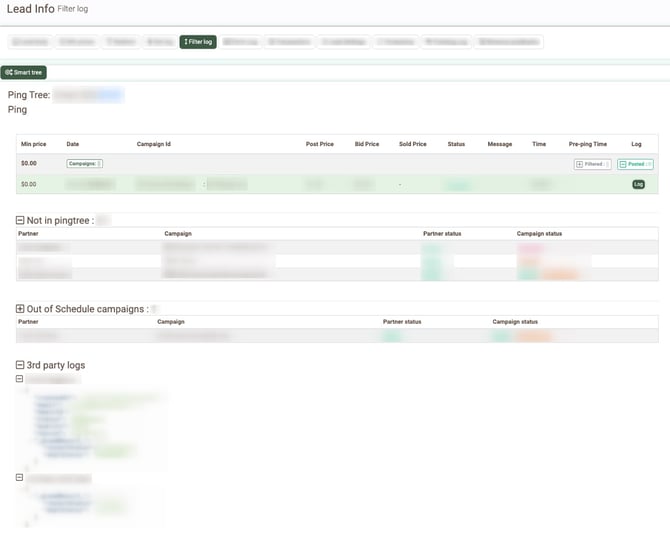Click the Campaign Id column header
670x536 pixels.
[x=154, y=144]
